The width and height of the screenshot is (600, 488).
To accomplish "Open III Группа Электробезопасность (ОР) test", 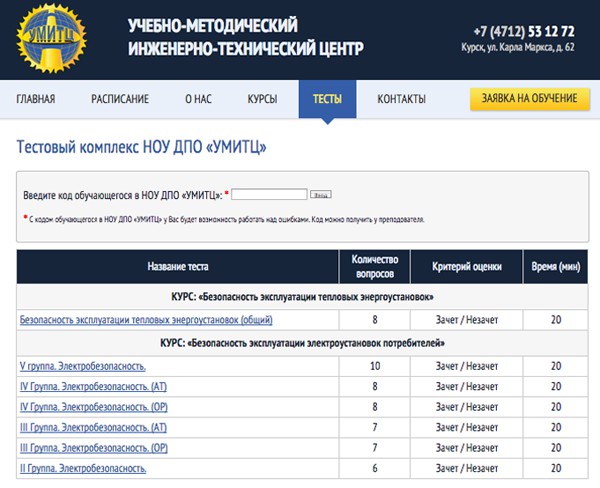I will coord(93,447).
